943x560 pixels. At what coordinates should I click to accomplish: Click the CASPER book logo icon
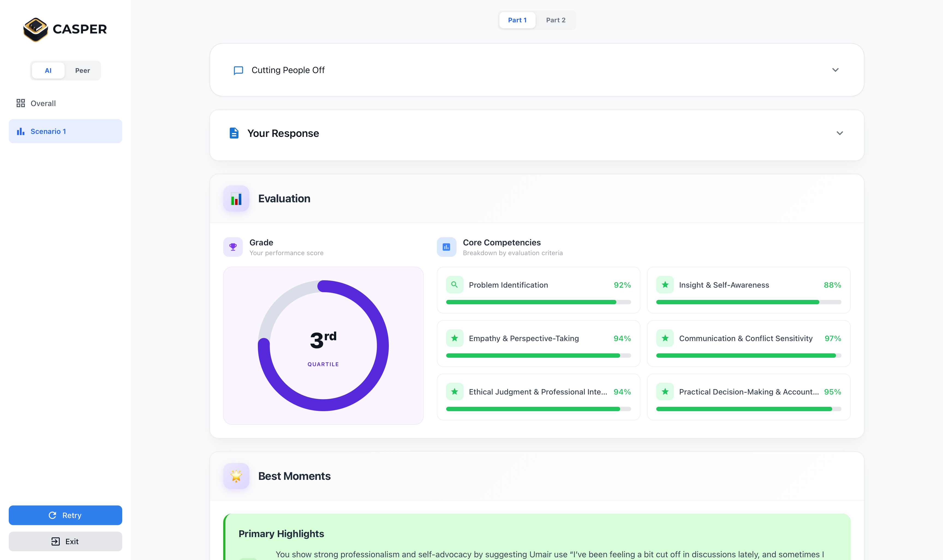tap(35, 29)
